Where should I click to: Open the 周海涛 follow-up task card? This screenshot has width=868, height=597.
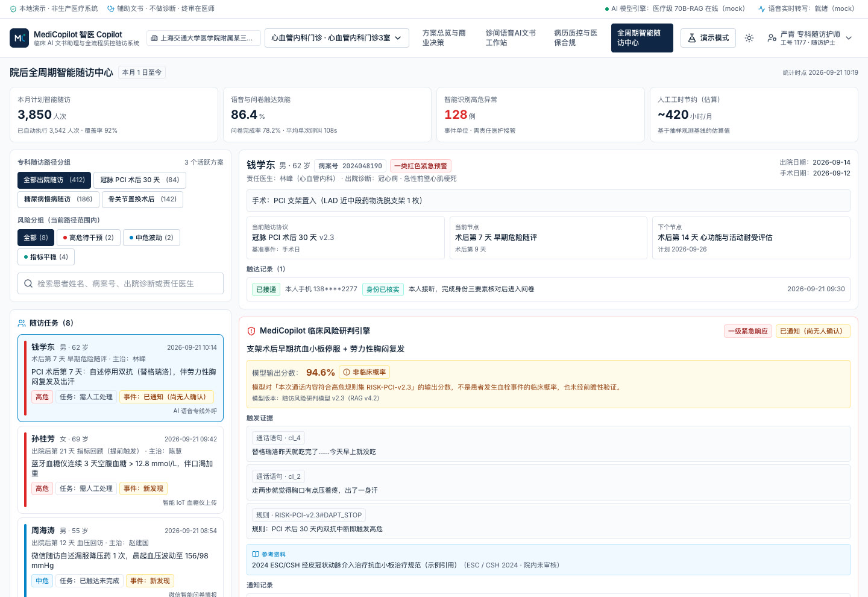pyautogui.click(x=121, y=558)
